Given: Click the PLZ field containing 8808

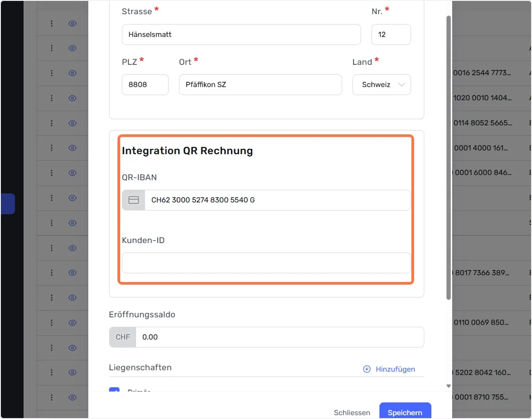Looking at the screenshot, I should point(145,85).
